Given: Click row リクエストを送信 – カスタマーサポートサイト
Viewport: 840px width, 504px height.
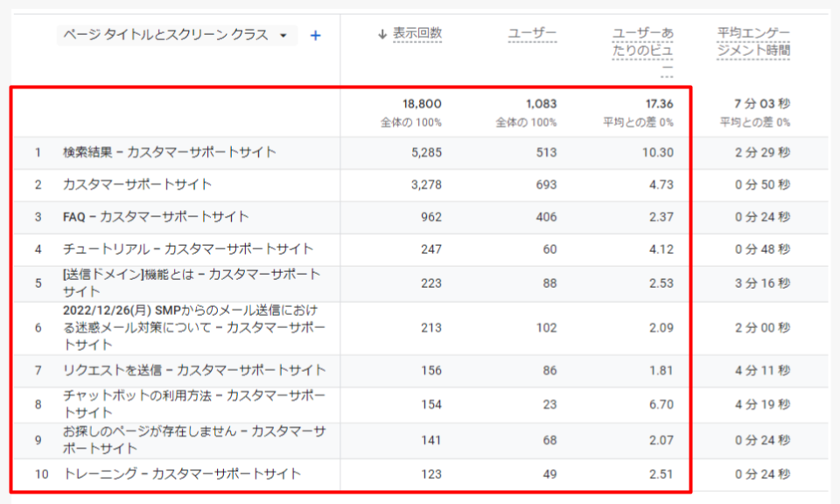Looking at the screenshot, I should coord(194,370).
